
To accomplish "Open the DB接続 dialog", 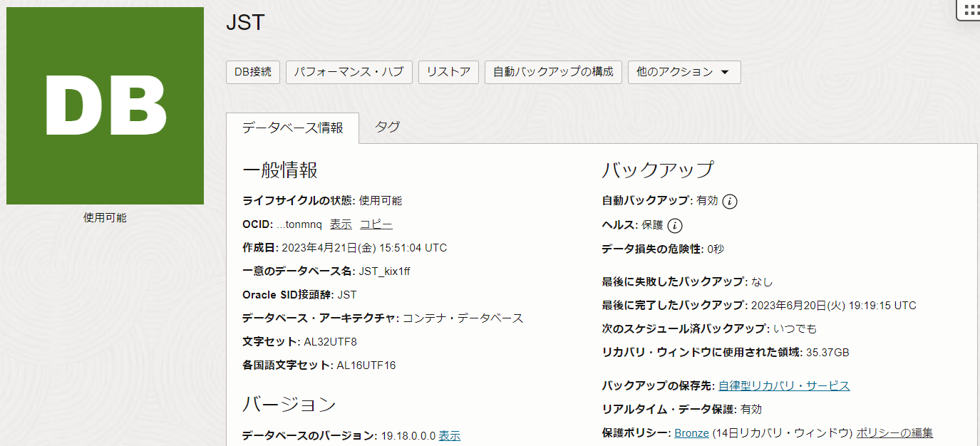I will 252,72.
